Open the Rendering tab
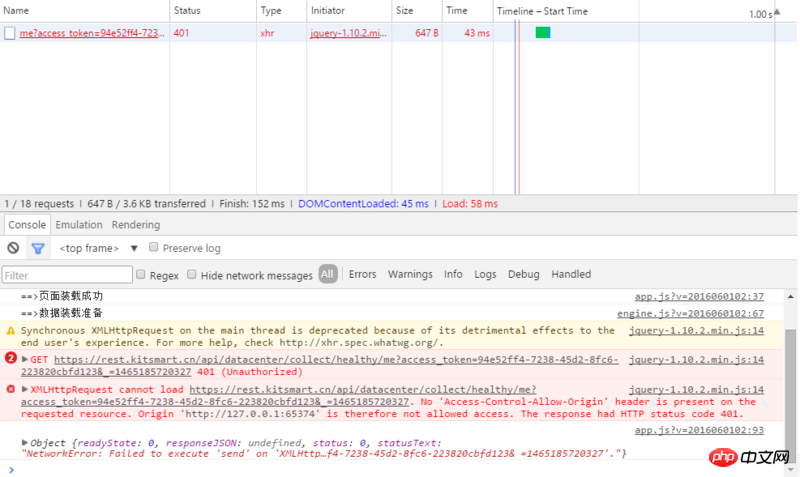The width and height of the screenshot is (800, 477). tap(136, 225)
